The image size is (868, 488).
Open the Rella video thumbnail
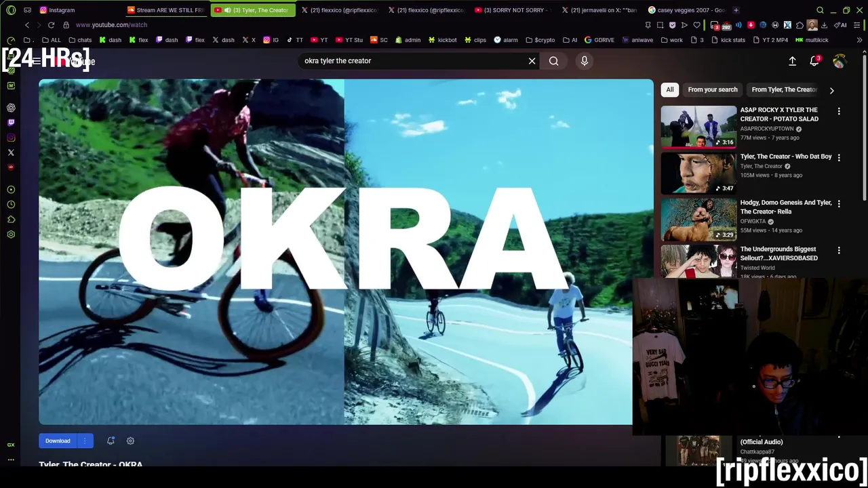coord(698,219)
